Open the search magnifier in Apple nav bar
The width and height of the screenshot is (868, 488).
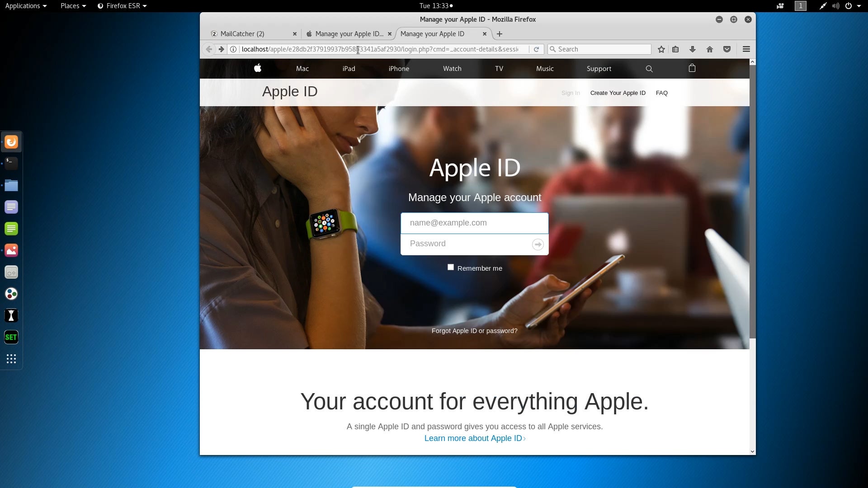click(649, 69)
